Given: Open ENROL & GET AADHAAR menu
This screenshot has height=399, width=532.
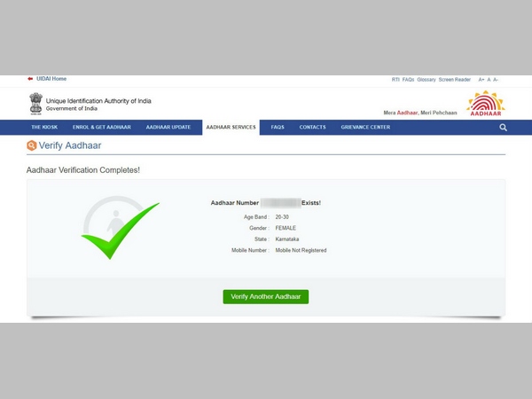Looking at the screenshot, I should pos(103,128).
